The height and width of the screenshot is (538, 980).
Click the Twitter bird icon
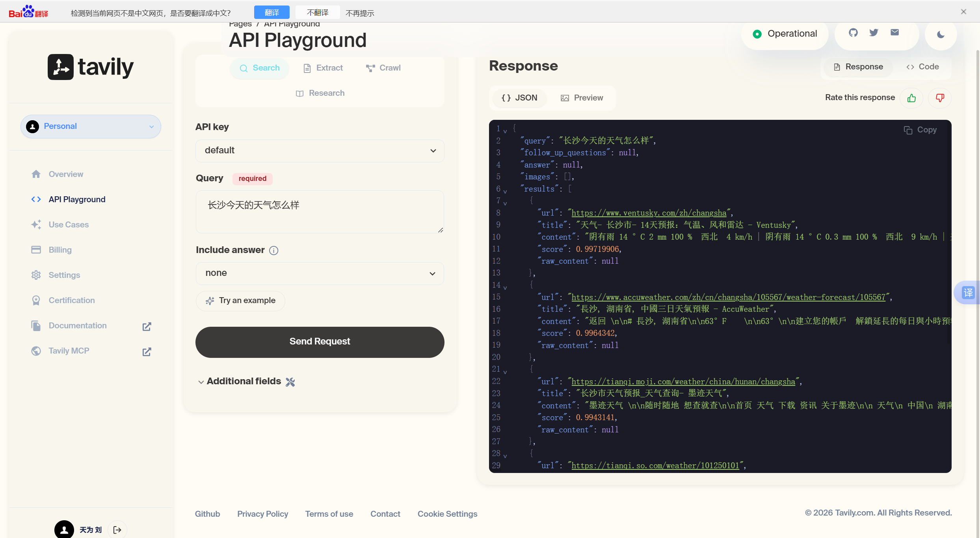(874, 33)
